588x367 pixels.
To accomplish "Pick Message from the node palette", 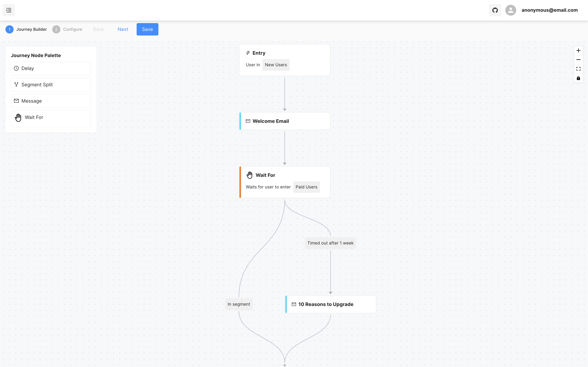I will [51, 101].
